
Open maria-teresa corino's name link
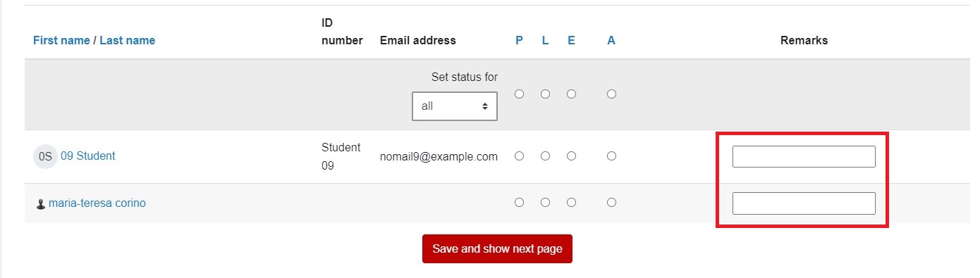tap(97, 203)
